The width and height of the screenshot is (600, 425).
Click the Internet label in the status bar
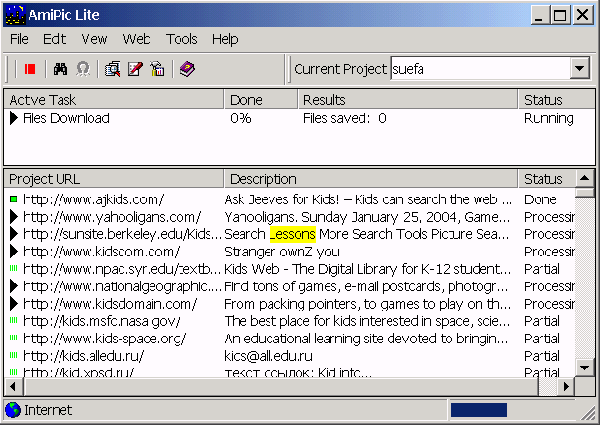coord(48,410)
